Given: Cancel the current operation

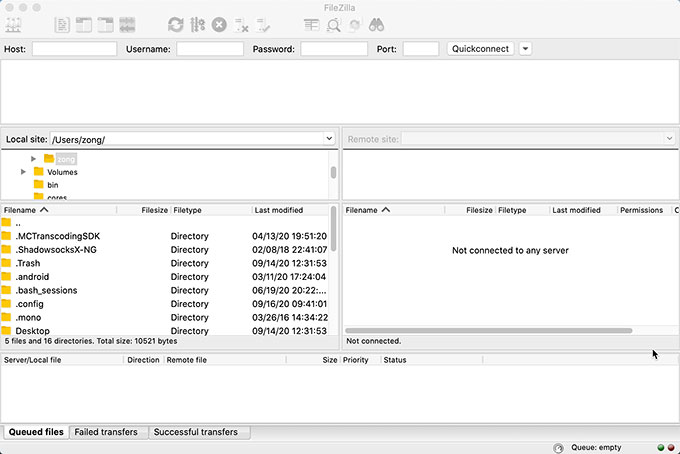Looking at the screenshot, I should coord(219,25).
